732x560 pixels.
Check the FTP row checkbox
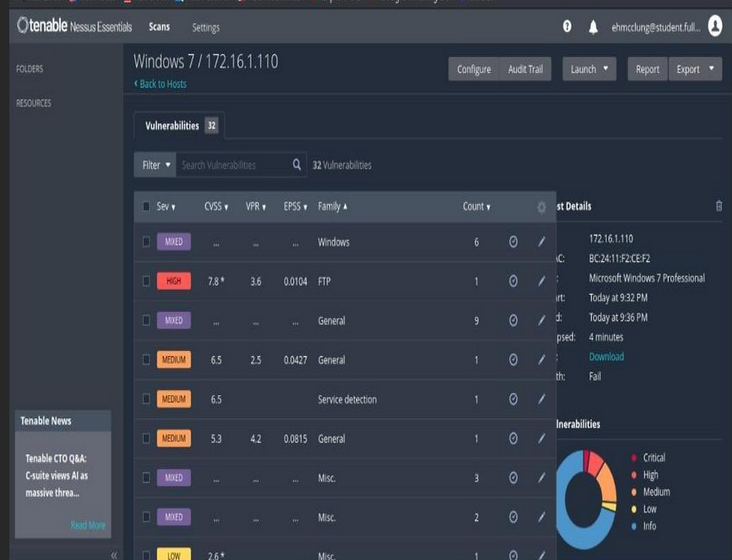pyautogui.click(x=146, y=281)
